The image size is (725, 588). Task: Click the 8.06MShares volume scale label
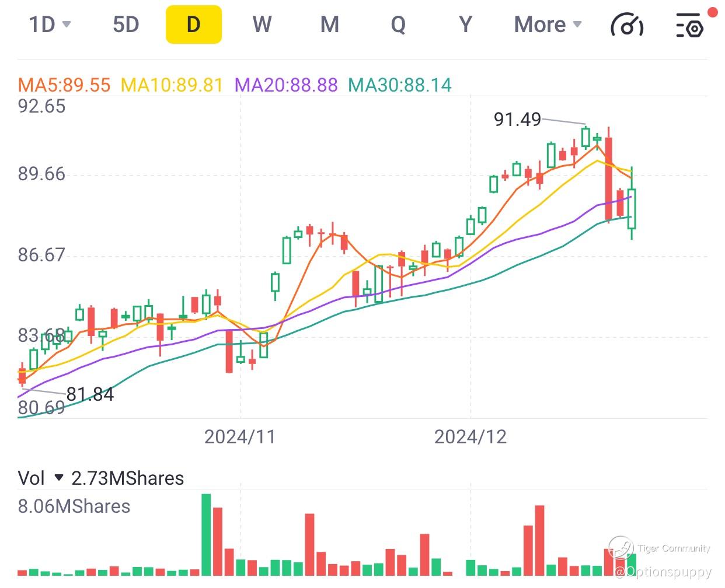[x=74, y=506]
